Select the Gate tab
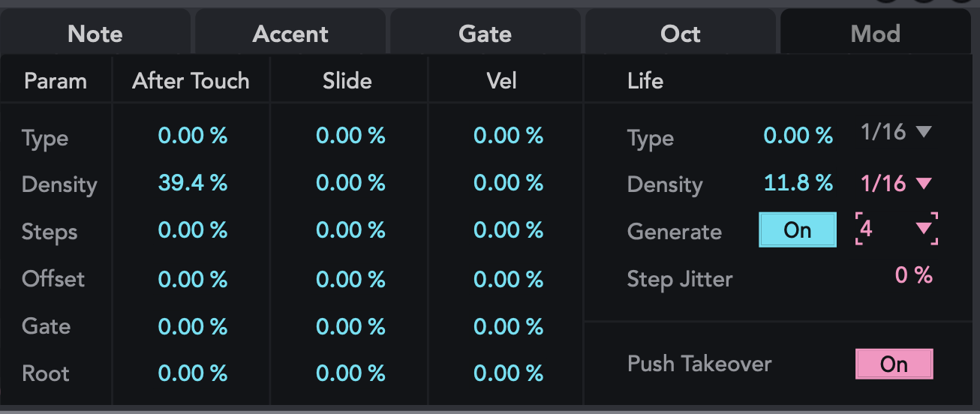 pos(485,34)
